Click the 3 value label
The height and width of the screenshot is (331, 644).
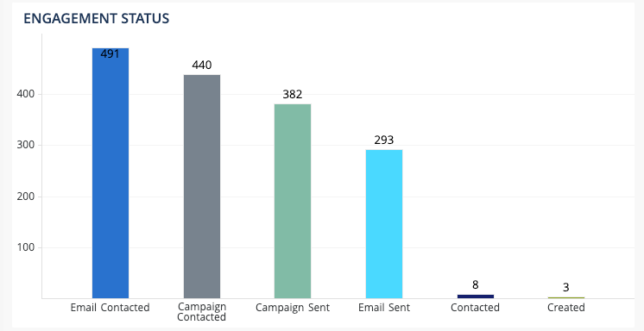tap(566, 288)
